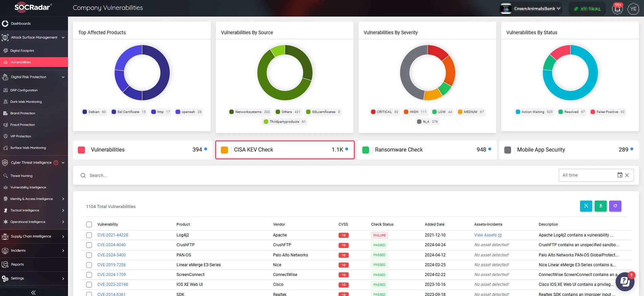Screen dimensions: 644x296
Task: Switch to Vulnerabilities tab card
Action: click(x=143, y=150)
